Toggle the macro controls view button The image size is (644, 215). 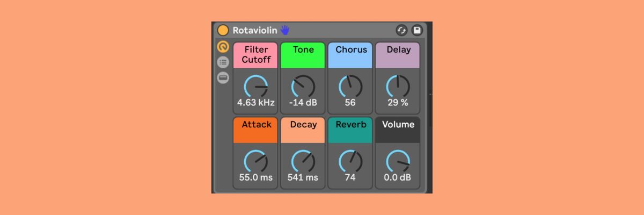pos(223,47)
